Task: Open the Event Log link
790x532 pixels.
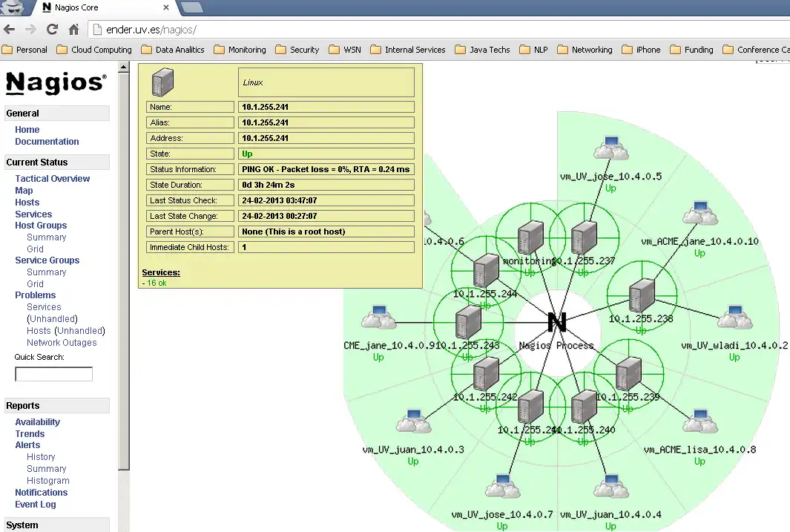Action: 36,505
